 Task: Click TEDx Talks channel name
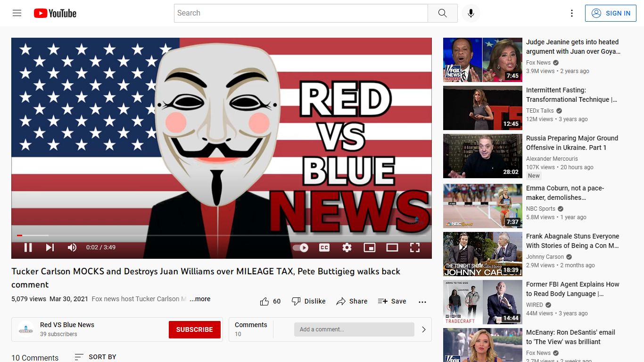pos(540,111)
